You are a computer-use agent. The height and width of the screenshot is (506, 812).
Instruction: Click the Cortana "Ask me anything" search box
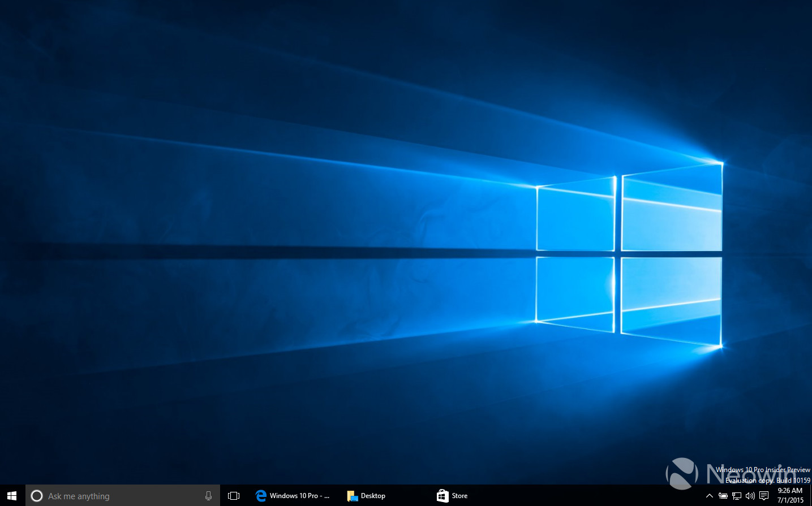tap(123, 496)
